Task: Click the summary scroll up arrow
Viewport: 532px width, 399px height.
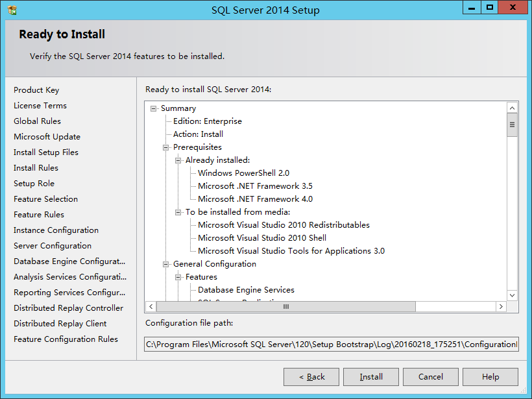Action: (512, 108)
